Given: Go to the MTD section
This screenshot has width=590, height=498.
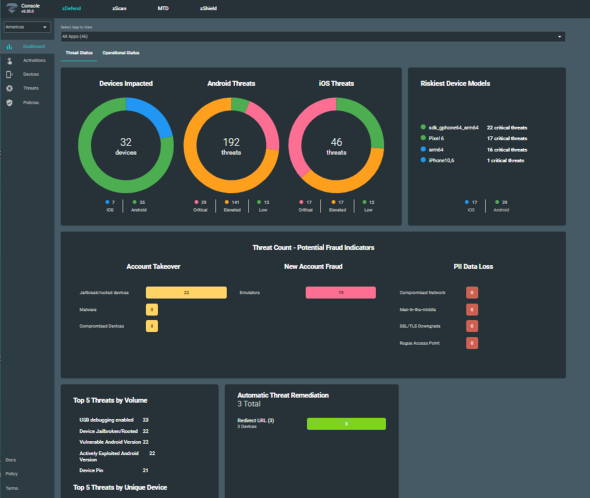Looking at the screenshot, I should [x=163, y=8].
